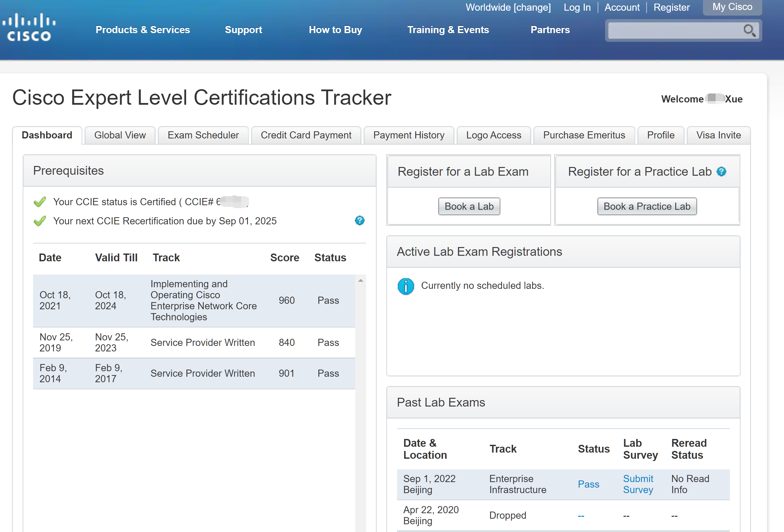Image resolution: width=784 pixels, height=532 pixels.
Task: Click the Dropped track cell
Action: click(x=507, y=515)
